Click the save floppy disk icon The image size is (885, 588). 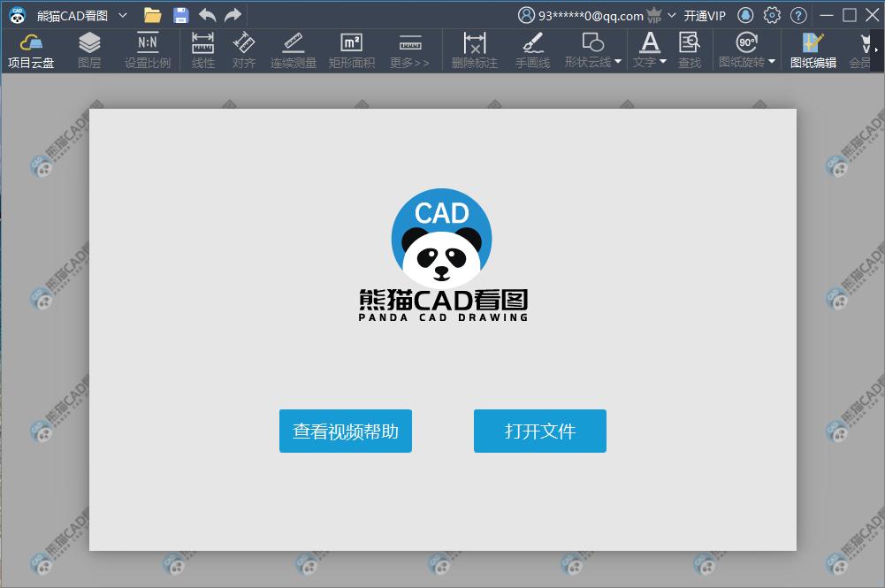point(180,15)
